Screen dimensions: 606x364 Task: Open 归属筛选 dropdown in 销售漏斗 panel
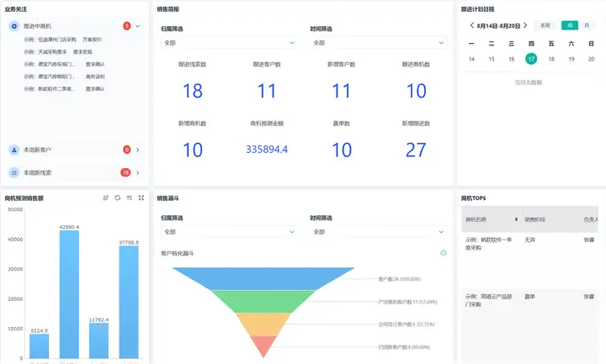pyautogui.click(x=229, y=232)
